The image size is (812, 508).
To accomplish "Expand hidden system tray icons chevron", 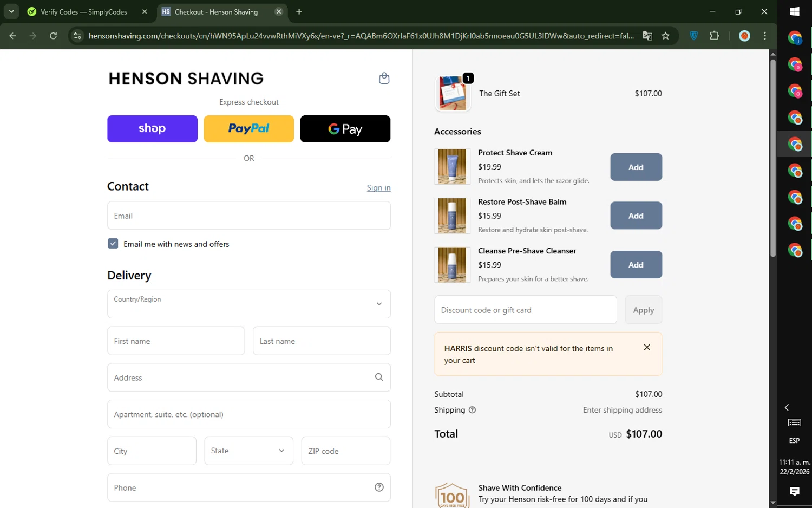I will pyautogui.click(x=787, y=407).
